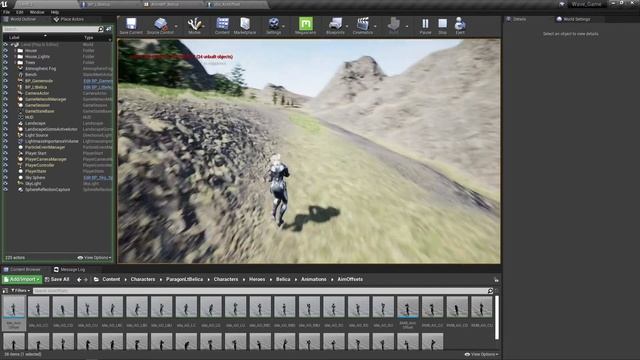Click the folder icon before Content breadcrumb
The height and width of the screenshot is (360, 640).
pos(96,280)
